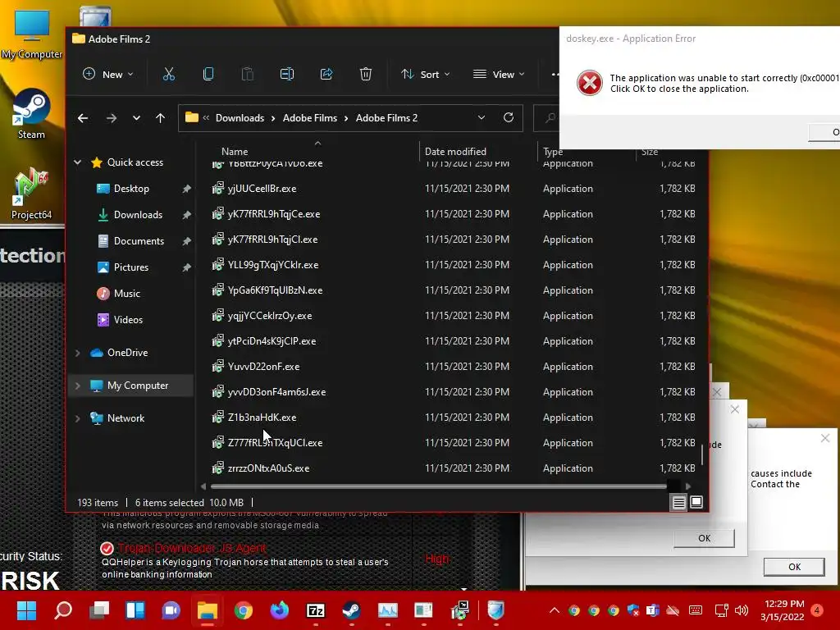Switch to details view icon in status bar
This screenshot has height=630, width=840.
pos(678,503)
